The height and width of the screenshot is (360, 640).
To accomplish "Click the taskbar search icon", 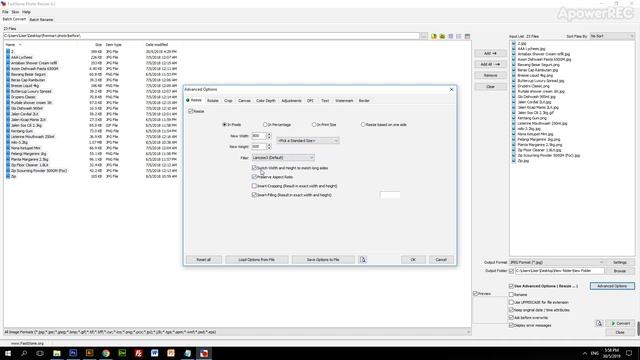I will (x=24, y=353).
